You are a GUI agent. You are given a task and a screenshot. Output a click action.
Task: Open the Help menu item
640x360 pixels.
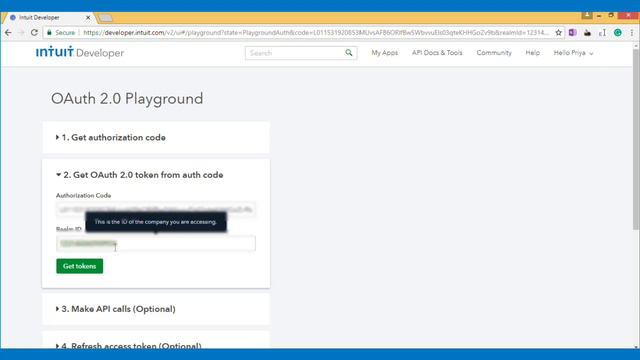(532, 53)
